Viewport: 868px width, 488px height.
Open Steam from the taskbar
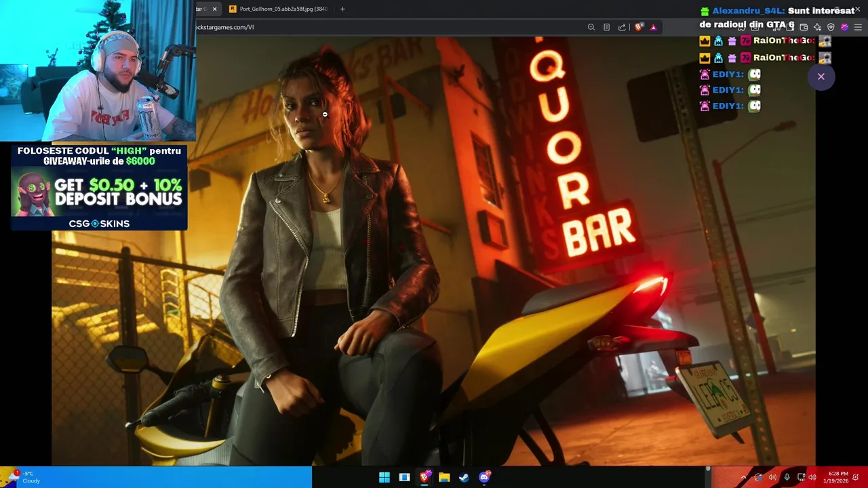464,477
